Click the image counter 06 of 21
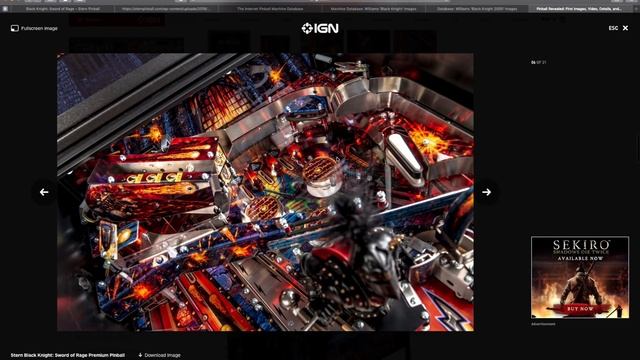 538,62
